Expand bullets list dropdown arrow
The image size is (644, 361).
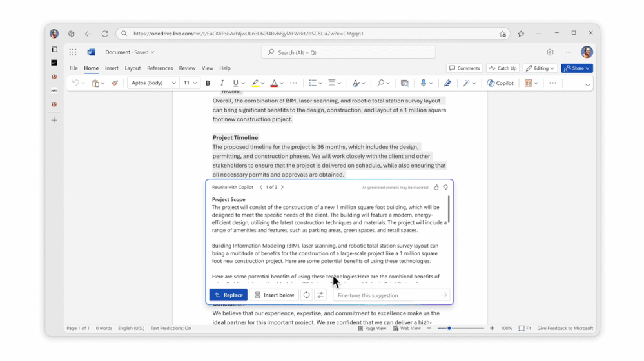(x=320, y=83)
